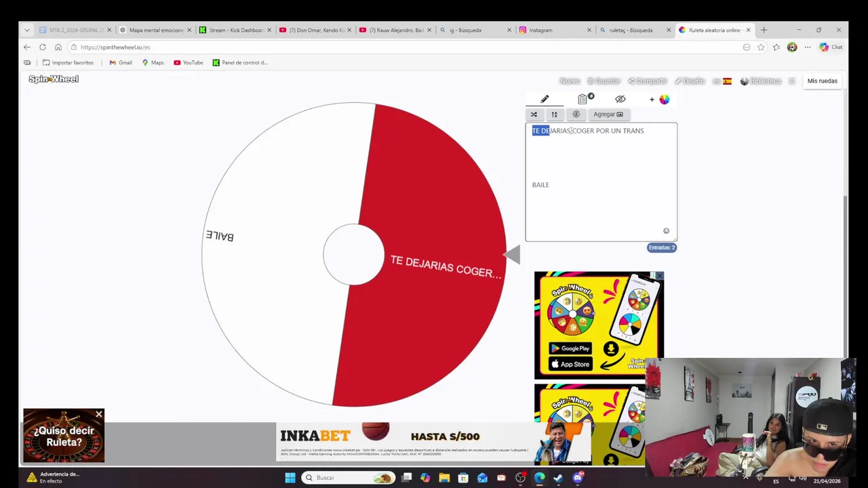Image resolution: width=868 pixels, height=488 pixels.
Task: Click Google Play badge in the ad
Action: click(x=570, y=348)
